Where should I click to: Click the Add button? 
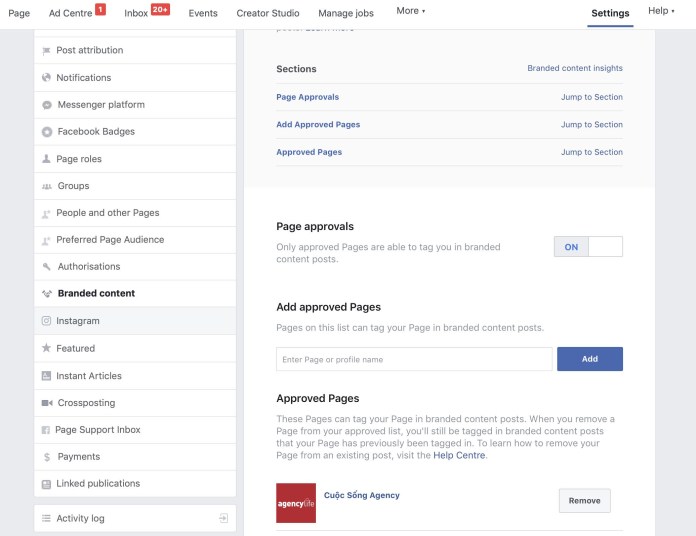click(590, 359)
